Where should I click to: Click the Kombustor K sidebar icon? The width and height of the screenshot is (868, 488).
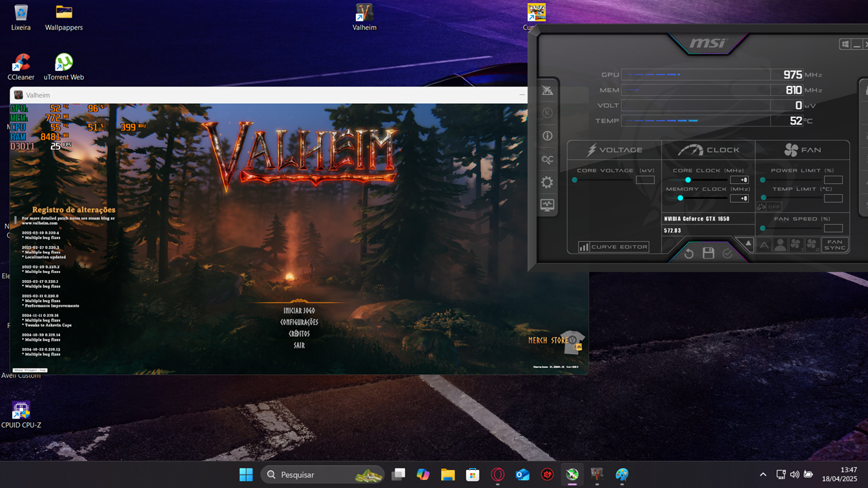point(547,113)
